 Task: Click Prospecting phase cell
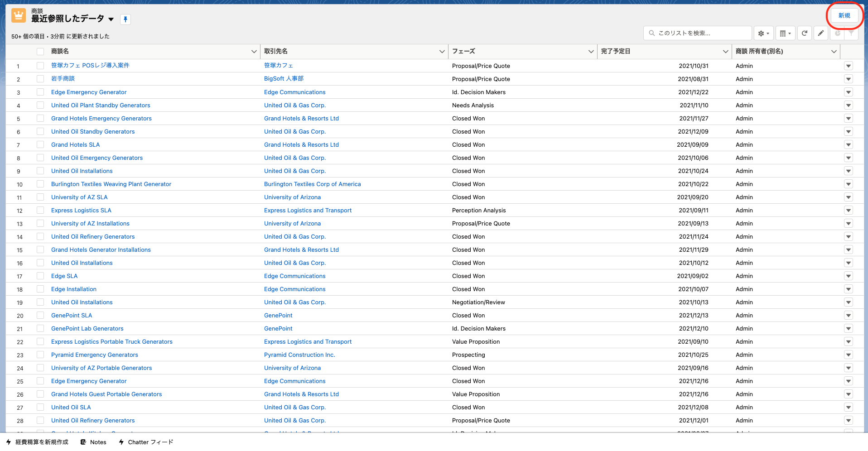pyautogui.click(x=468, y=355)
